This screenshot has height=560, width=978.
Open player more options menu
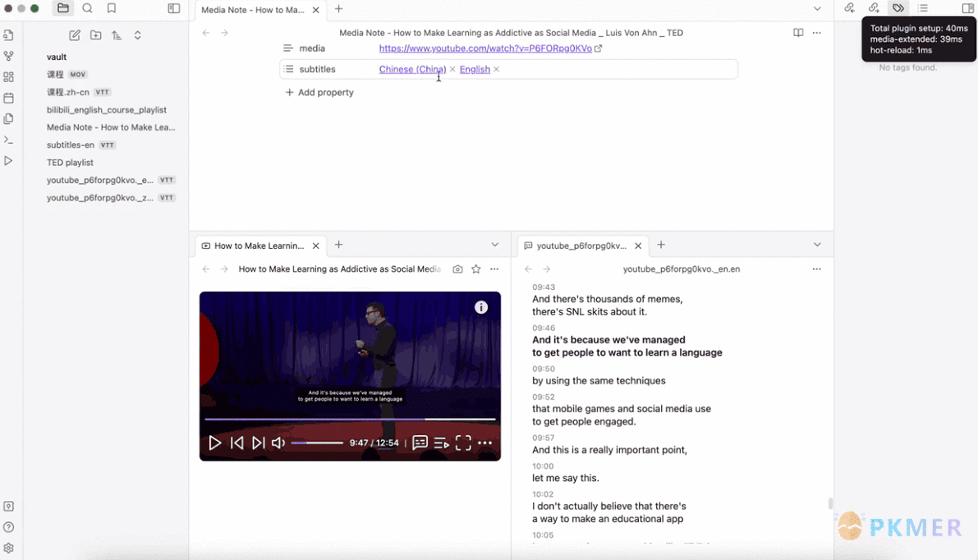tap(484, 443)
